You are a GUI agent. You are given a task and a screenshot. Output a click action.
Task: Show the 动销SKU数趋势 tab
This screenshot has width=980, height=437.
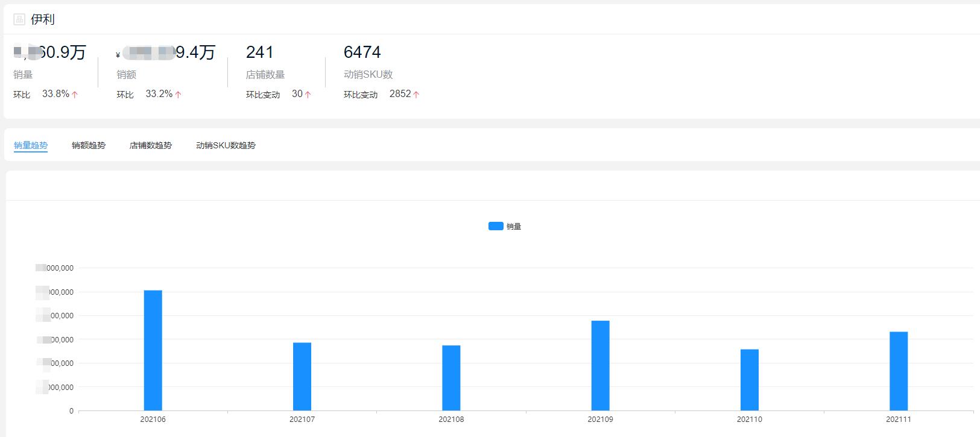[226, 145]
